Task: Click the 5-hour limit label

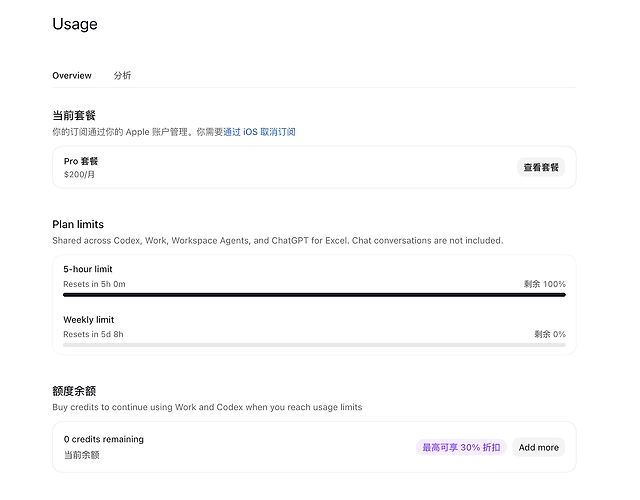Action: (x=88, y=269)
